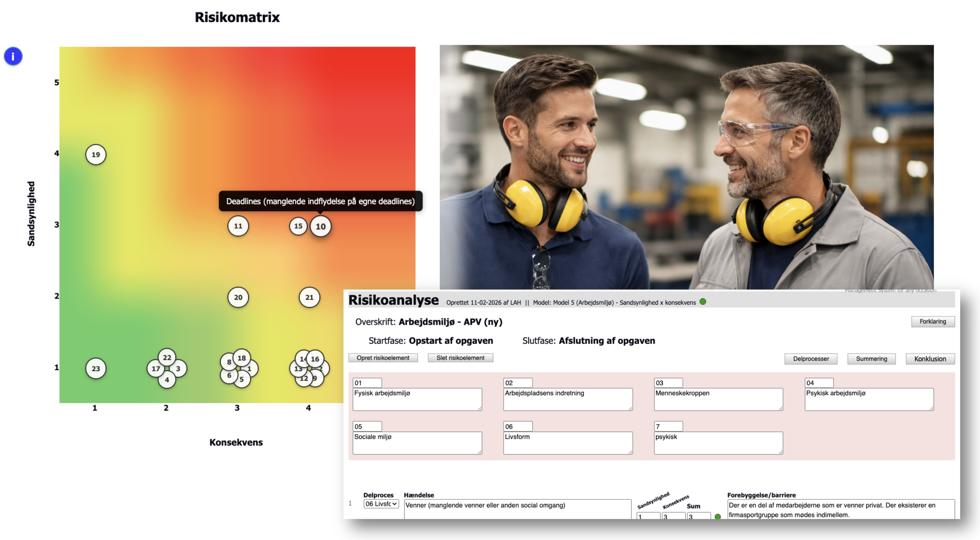Click the Forklaring button

pyautogui.click(x=933, y=321)
